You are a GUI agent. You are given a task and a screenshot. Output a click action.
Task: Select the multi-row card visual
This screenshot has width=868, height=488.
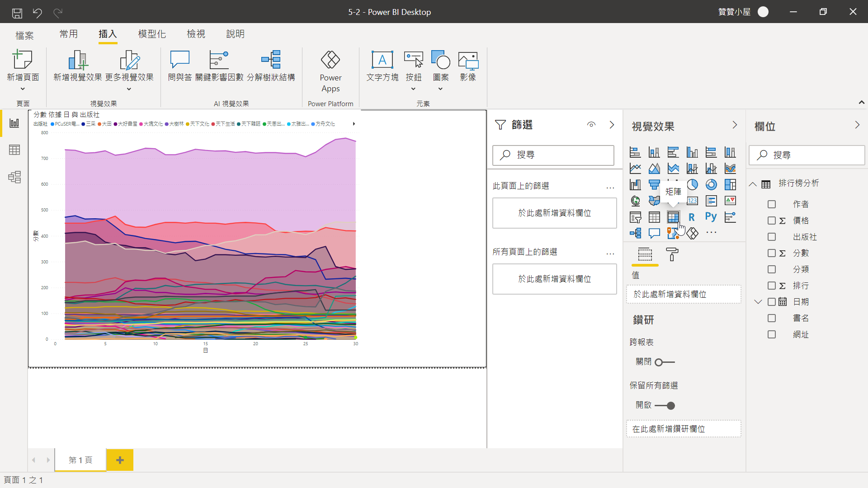711,201
